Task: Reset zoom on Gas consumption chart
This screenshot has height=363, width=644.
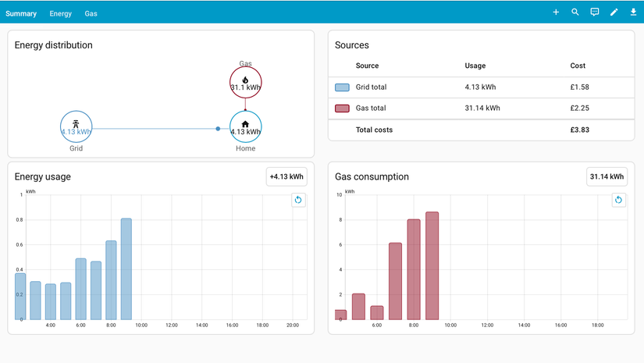Action: click(x=618, y=200)
